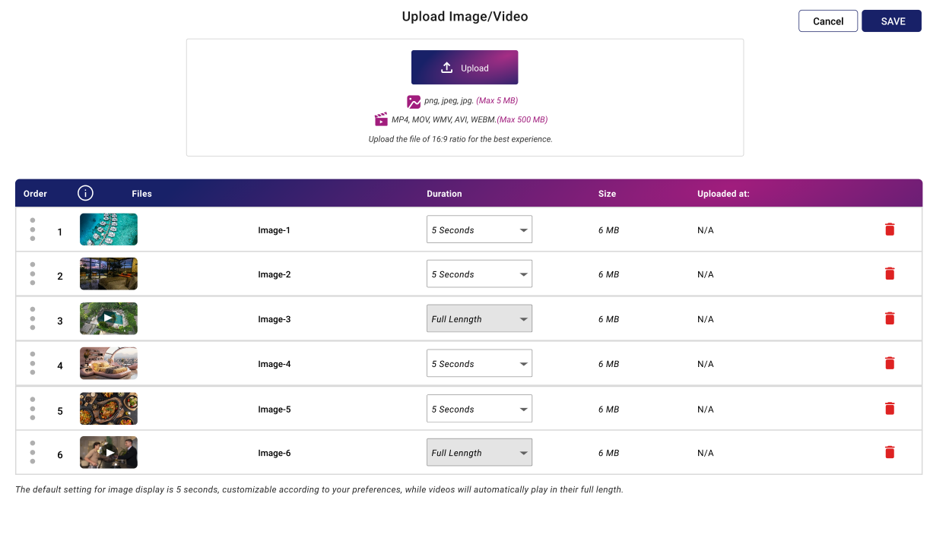930x560 pixels.
Task: Click the Uploaded at: column header
Action: [x=723, y=194]
